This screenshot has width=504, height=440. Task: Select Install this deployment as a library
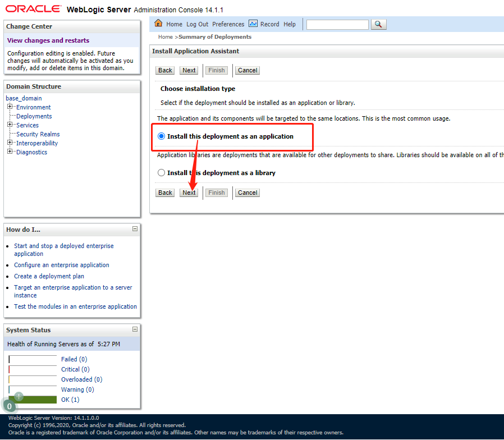[161, 172]
